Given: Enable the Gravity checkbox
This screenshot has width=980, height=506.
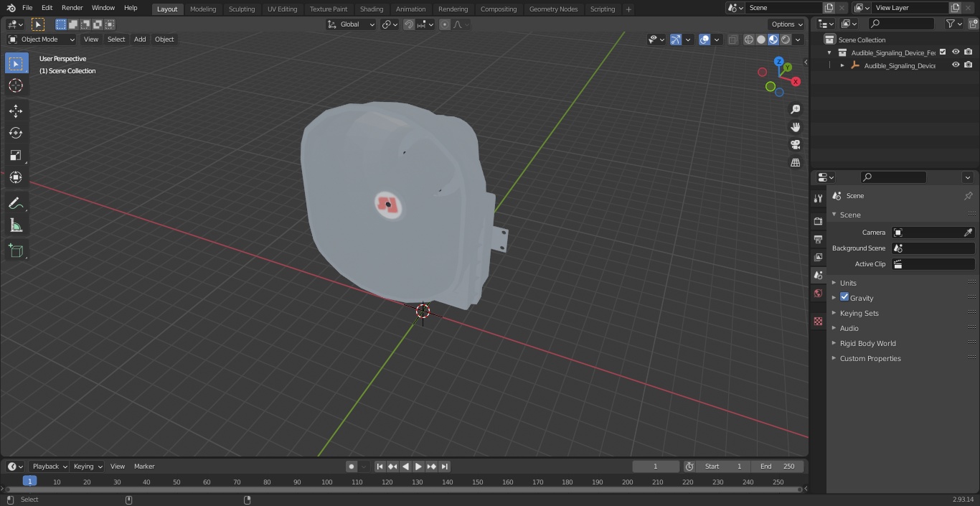Looking at the screenshot, I should [x=844, y=297].
